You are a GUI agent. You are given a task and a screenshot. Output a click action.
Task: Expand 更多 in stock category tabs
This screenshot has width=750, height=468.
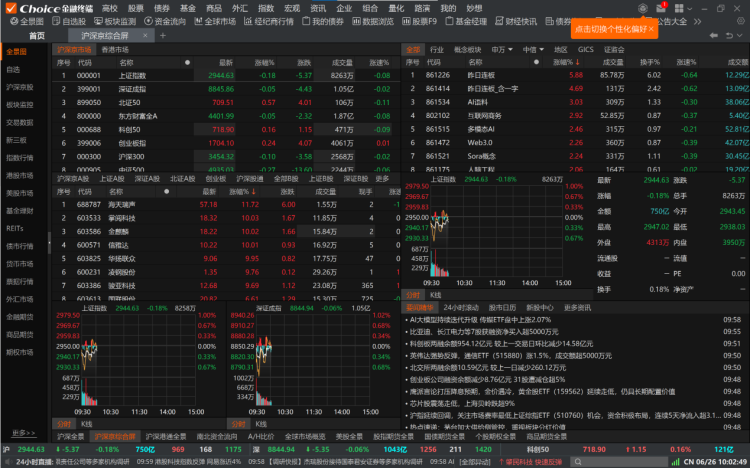point(382,178)
